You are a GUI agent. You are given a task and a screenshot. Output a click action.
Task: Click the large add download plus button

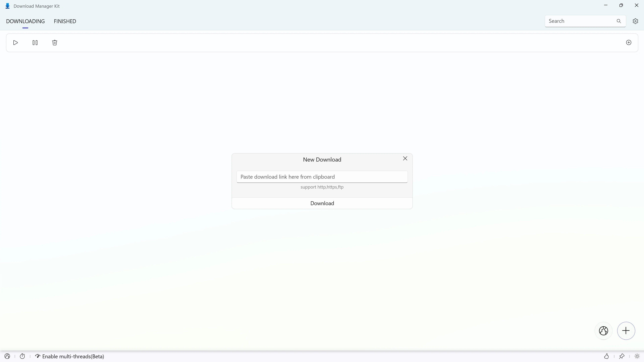[626, 331]
